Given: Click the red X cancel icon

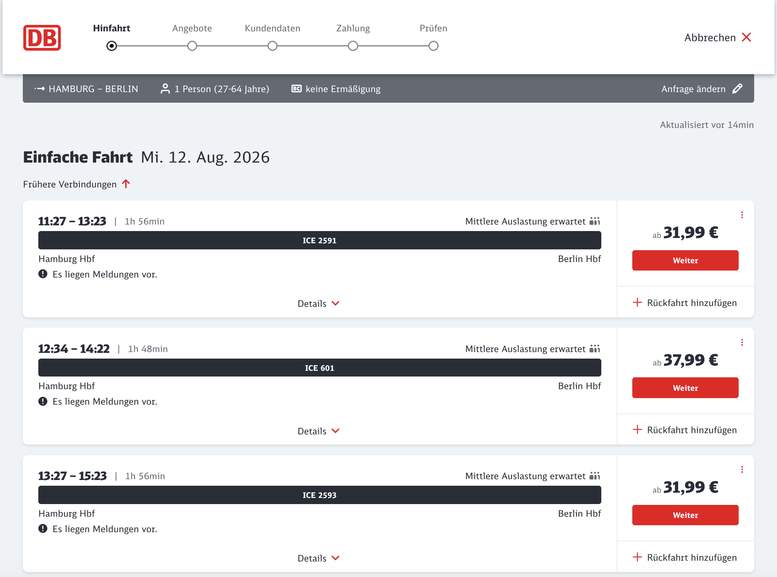Looking at the screenshot, I should click(746, 37).
